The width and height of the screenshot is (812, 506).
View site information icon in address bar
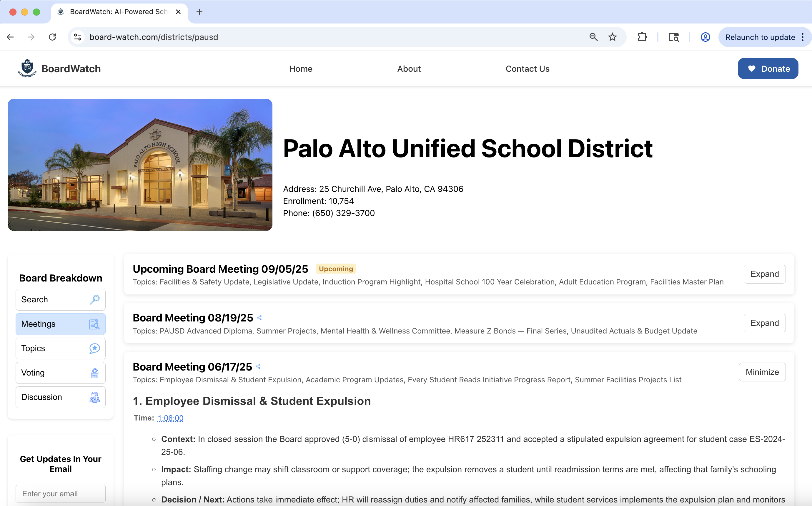coord(78,37)
